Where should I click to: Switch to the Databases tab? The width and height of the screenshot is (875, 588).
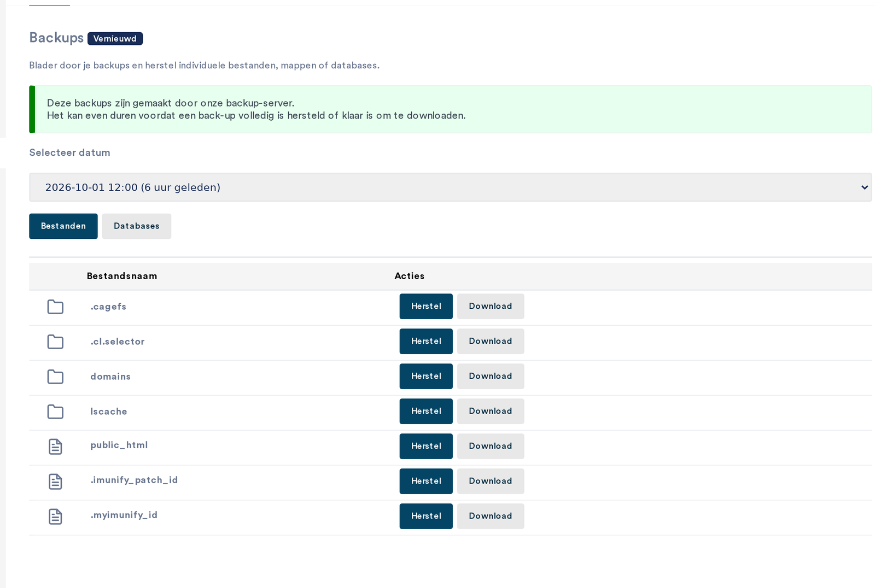pyautogui.click(x=137, y=226)
